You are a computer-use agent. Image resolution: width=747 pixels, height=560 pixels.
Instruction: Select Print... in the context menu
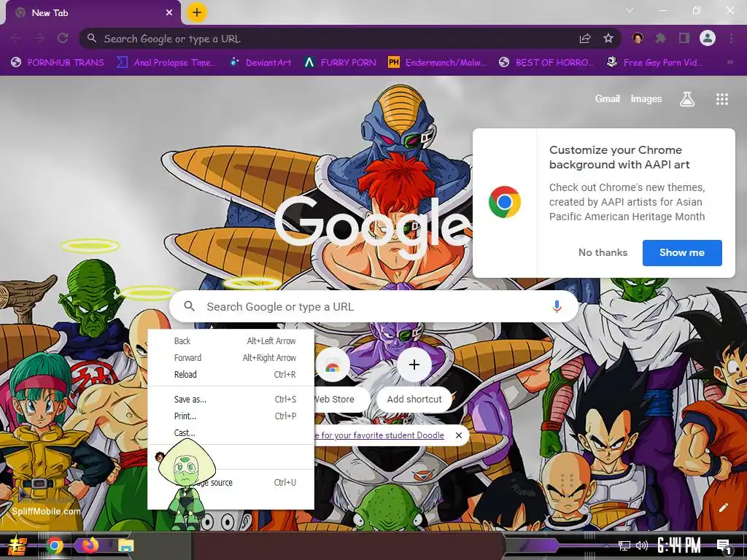(x=231, y=416)
